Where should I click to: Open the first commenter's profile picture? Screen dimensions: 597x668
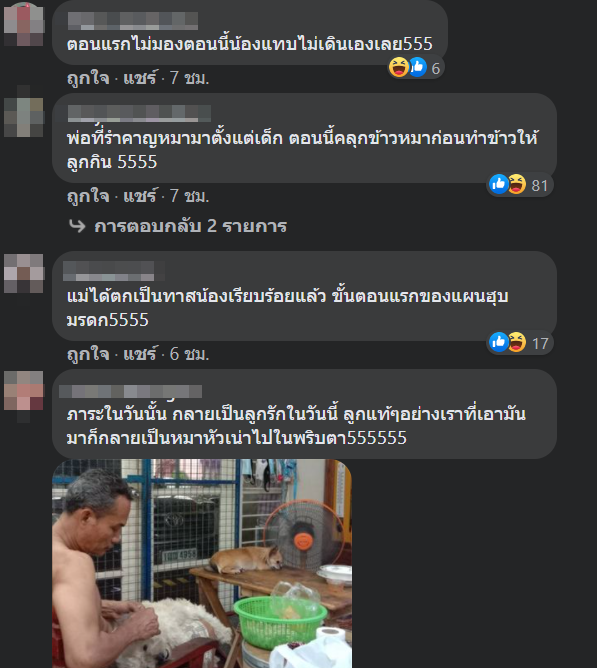point(24,24)
